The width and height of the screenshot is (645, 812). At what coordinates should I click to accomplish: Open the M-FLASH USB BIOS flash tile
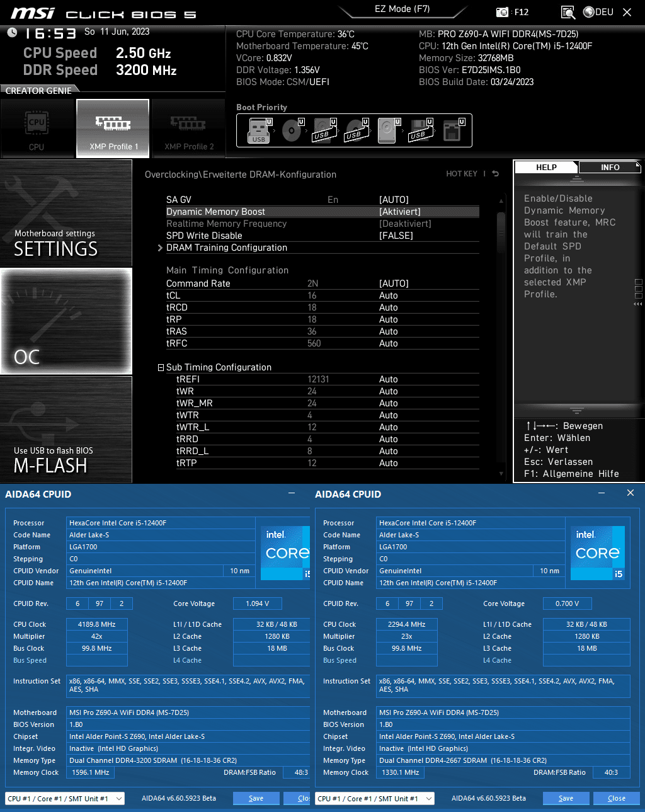[66, 430]
